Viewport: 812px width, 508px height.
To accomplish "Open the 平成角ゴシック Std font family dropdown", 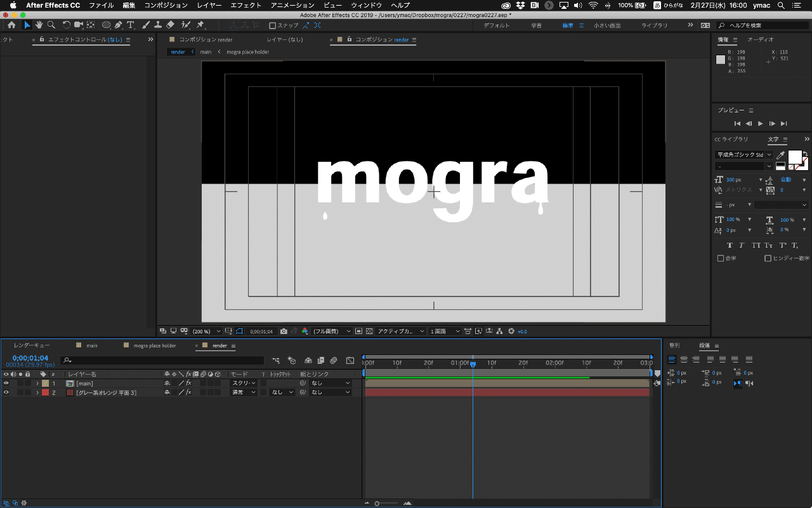I will (x=744, y=155).
